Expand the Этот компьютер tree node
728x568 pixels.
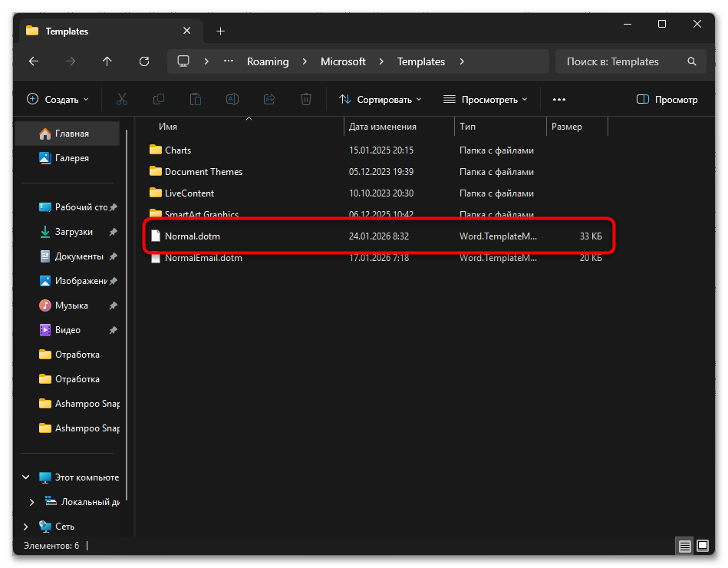[26, 477]
